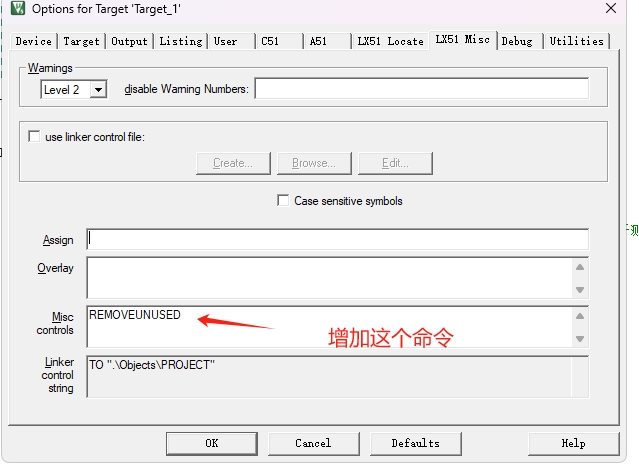Open the LX51 Locate tab
This screenshot has width=639, height=468.
(x=390, y=41)
